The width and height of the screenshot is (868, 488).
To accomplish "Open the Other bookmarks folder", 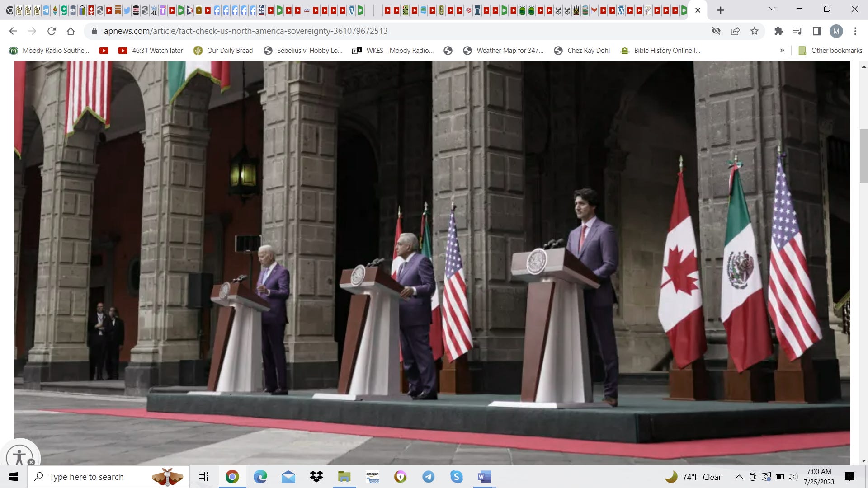I will click(x=831, y=51).
